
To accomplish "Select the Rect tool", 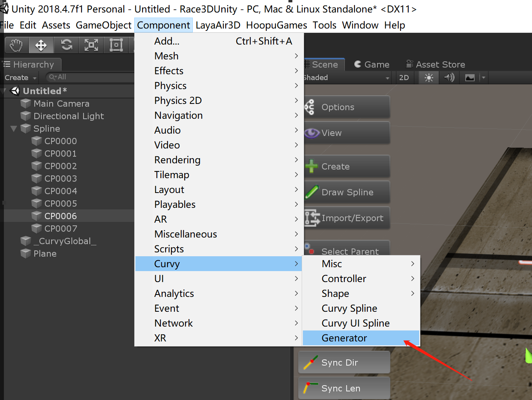I will (x=116, y=45).
